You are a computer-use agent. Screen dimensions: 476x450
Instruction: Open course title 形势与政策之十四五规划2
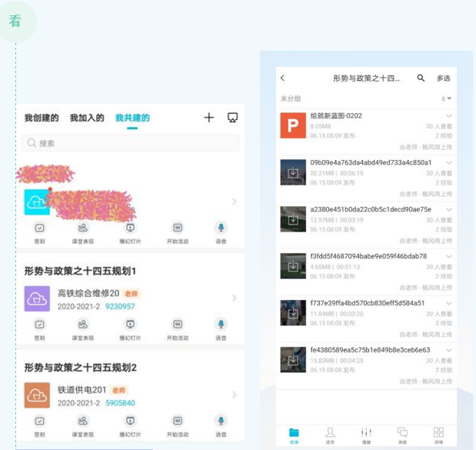point(81,368)
